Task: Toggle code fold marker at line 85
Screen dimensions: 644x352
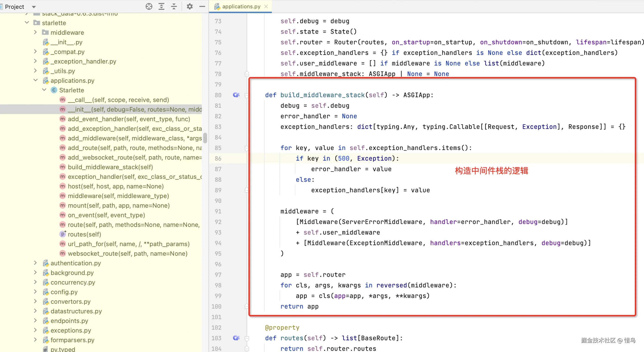Action: [247, 148]
